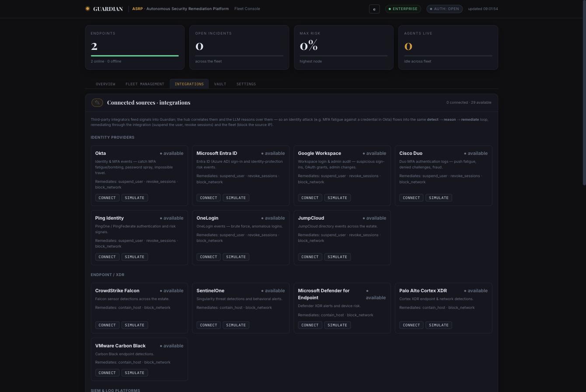Viewport: 586px width, 392px height.
Task: Click the Open Incidents progress bar
Action: coord(239,56)
